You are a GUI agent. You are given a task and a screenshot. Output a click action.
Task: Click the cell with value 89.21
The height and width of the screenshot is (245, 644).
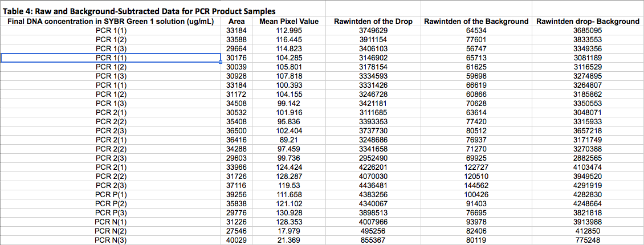[x=288, y=140]
